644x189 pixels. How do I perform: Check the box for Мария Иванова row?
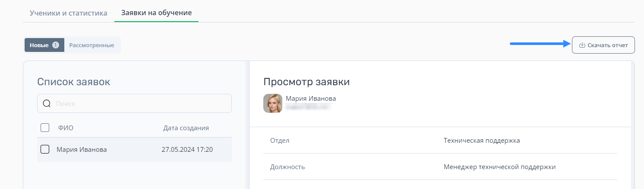(45, 149)
